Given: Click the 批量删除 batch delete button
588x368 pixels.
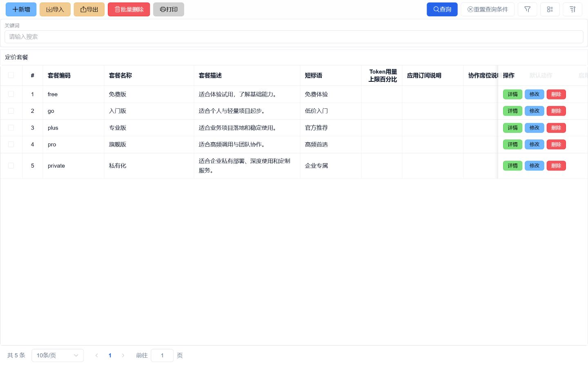Looking at the screenshot, I should click(129, 9).
